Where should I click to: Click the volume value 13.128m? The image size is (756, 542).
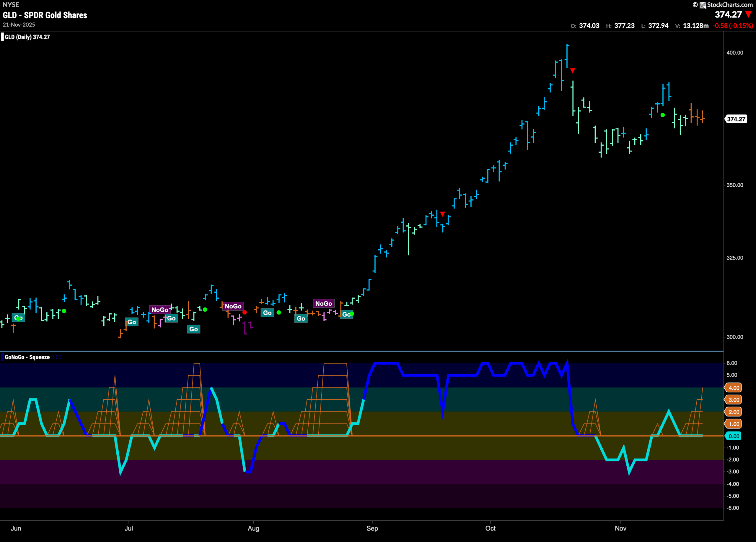coord(696,26)
